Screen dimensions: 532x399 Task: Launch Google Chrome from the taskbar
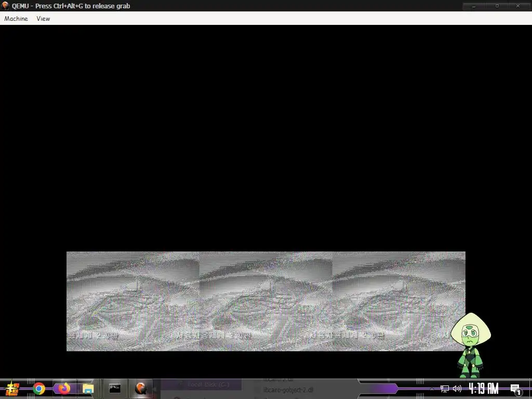click(39, 389)
